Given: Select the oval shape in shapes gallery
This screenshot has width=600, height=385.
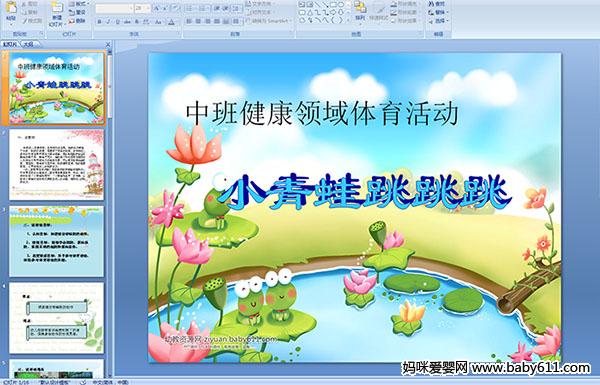Looking at the screenshot, I should 341,5.
